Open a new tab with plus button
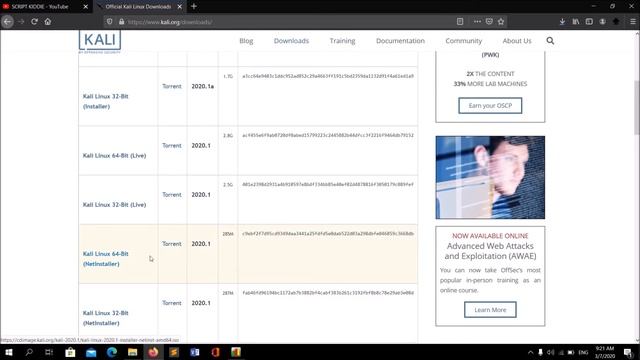 (x=194, y=7)
